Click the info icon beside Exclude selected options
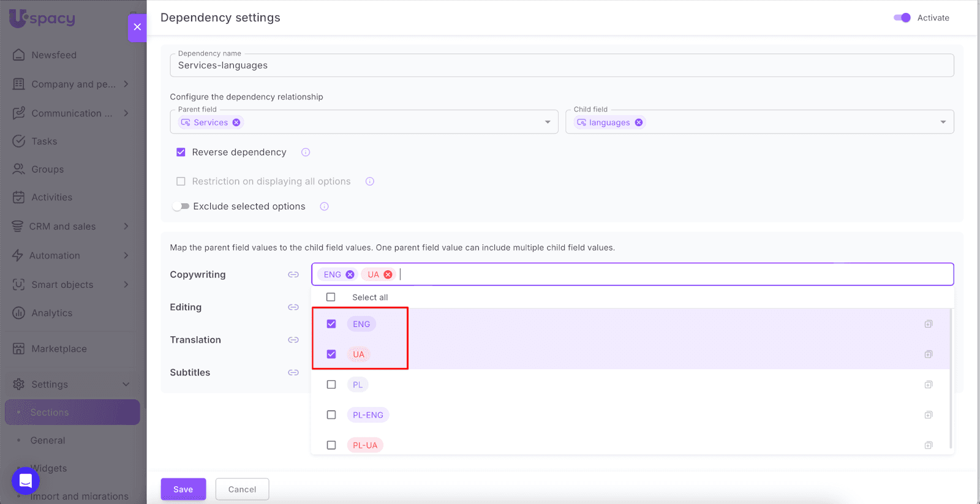 point(325,206)
